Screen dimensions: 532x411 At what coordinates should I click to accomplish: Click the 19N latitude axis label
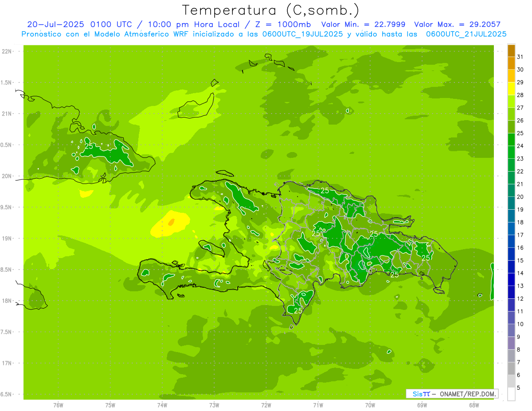click(7, 238)
